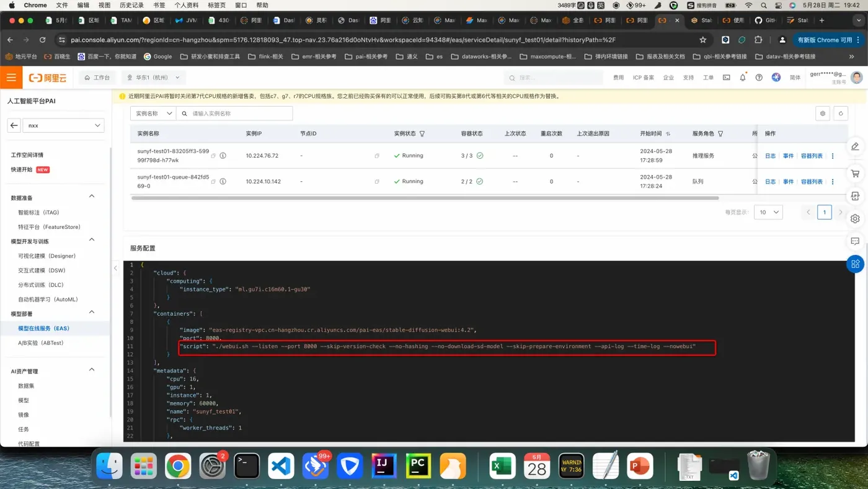Open 文件 in macOS menu bar
Viewport: 868px width, 489px height.
tap(62, 5)
